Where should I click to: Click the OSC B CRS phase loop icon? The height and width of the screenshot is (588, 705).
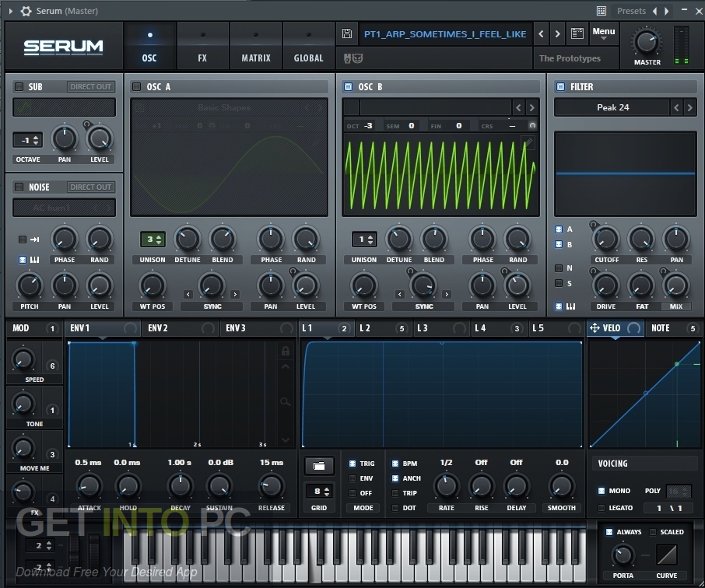coord(532,126)
